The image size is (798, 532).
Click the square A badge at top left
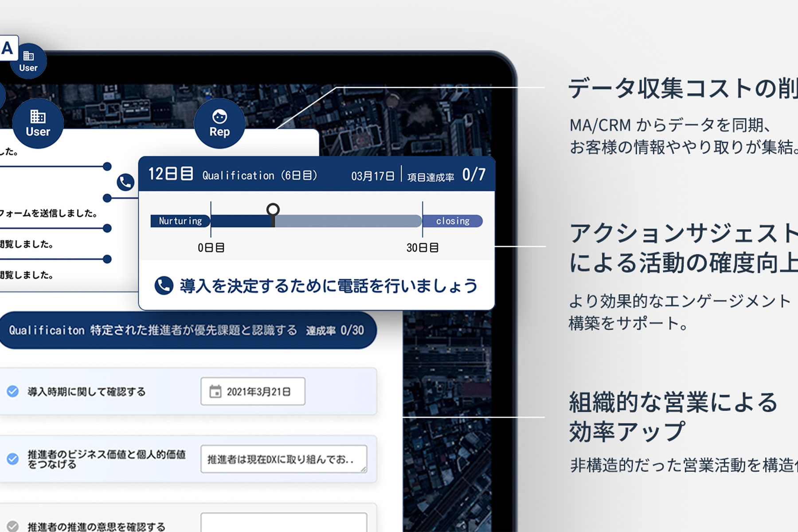click(8, 48)
